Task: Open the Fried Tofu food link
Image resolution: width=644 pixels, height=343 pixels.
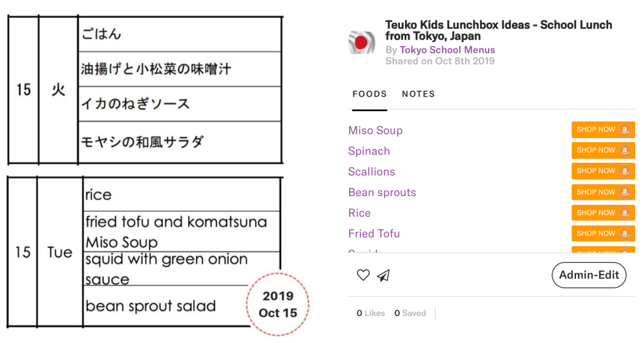Action: [374, 234]
